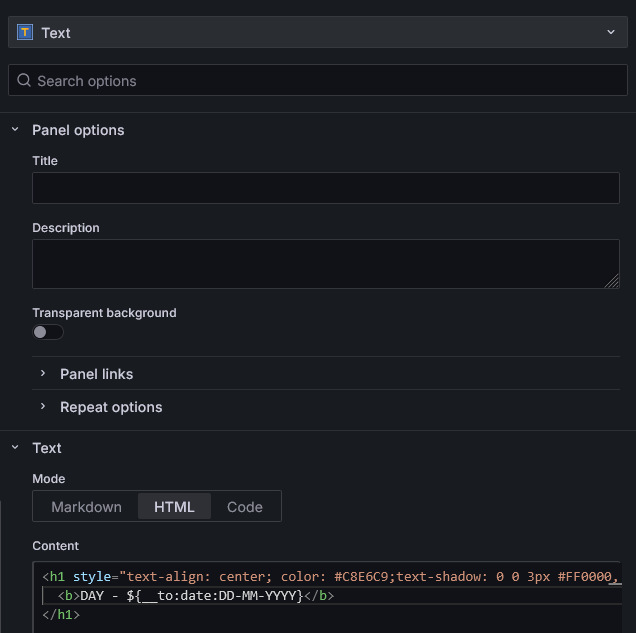Open the visualization type dropdown chevron
Image resolution: width=636 pixels, height=633 pixels.
point(611,32)
